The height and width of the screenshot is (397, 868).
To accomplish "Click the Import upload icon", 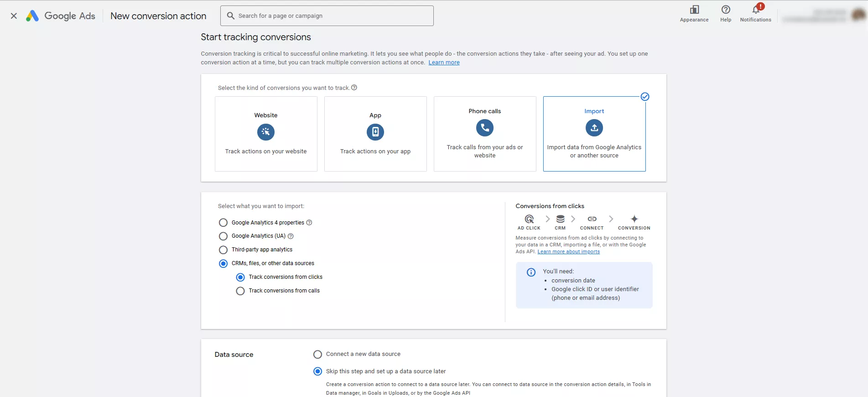I will [594, 128].
